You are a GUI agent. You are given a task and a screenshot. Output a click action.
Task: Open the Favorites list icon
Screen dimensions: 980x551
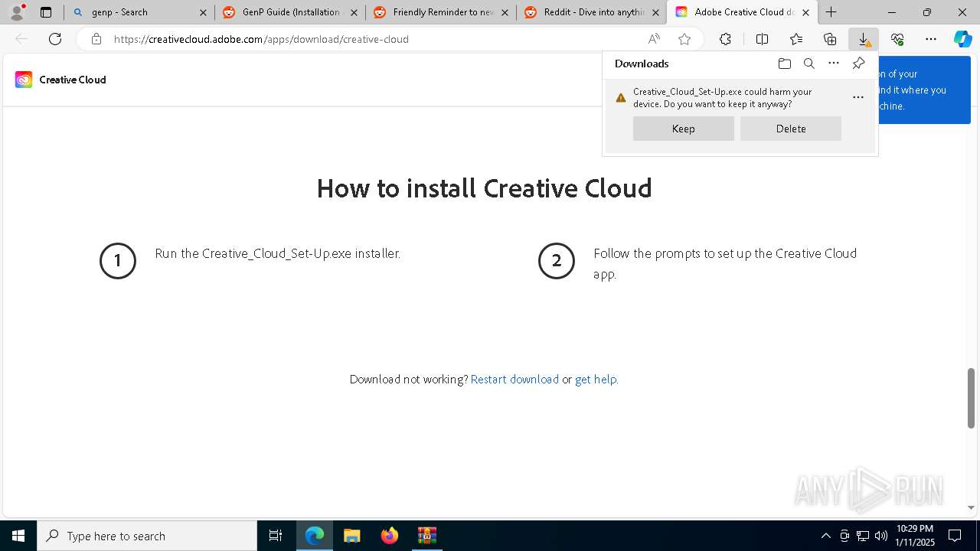pos(796,39)
